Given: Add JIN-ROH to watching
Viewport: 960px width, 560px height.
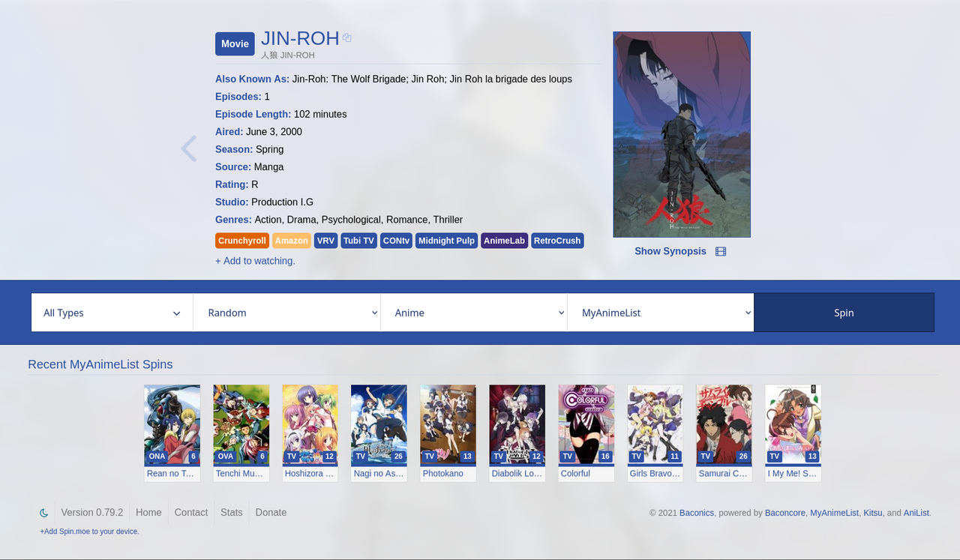Looking at the screenshot, I should 255,261.
